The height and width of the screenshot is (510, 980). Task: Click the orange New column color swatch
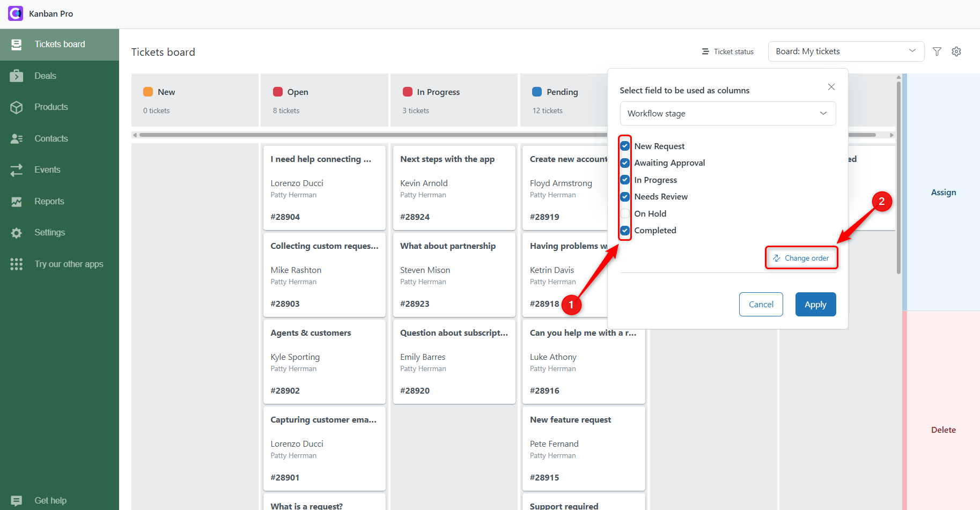(148, 92)
